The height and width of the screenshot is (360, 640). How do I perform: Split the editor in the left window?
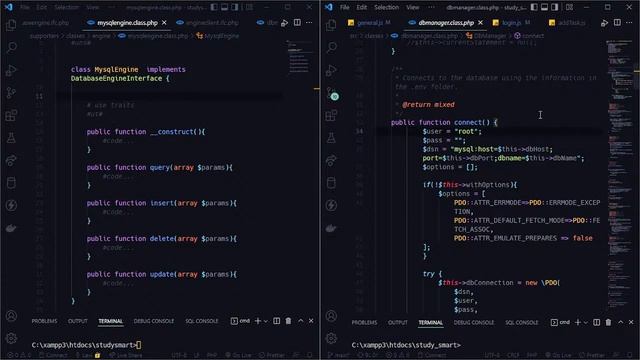click(297, 22)
